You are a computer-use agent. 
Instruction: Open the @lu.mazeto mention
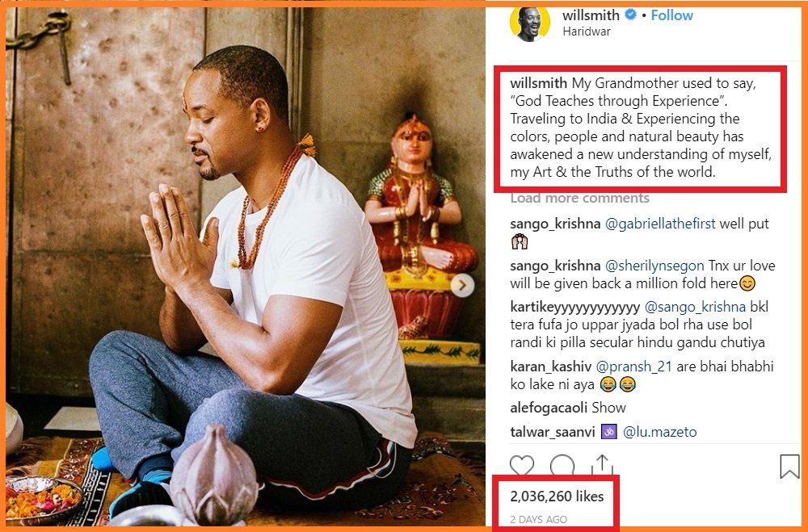tap(659, 432)
